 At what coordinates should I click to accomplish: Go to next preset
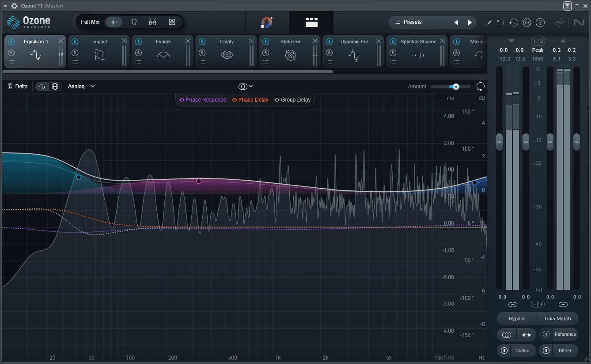(x=470, y=23)
